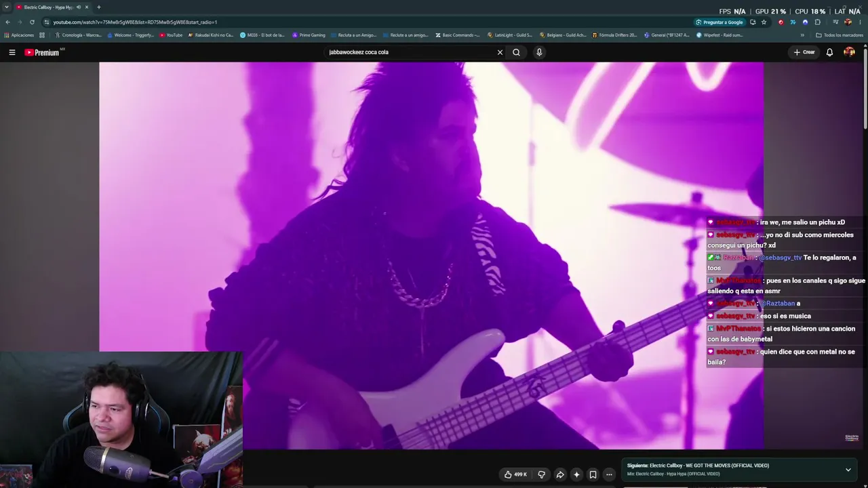The height and width of the screenshot is (488, 868).
Task: Install app icon in the address bar
Action: click(x=753, y=22)
